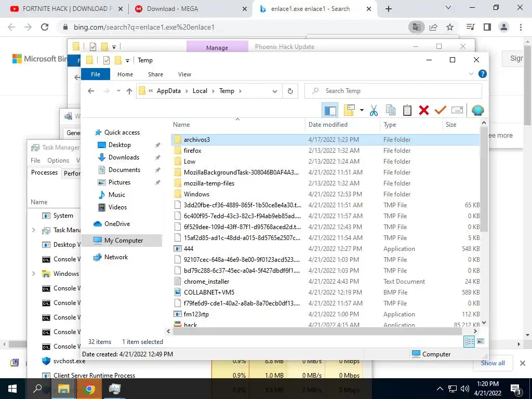532x399 pixels.
Task: Switch to details view icon in status bar
Action: [x=470, y=342]
